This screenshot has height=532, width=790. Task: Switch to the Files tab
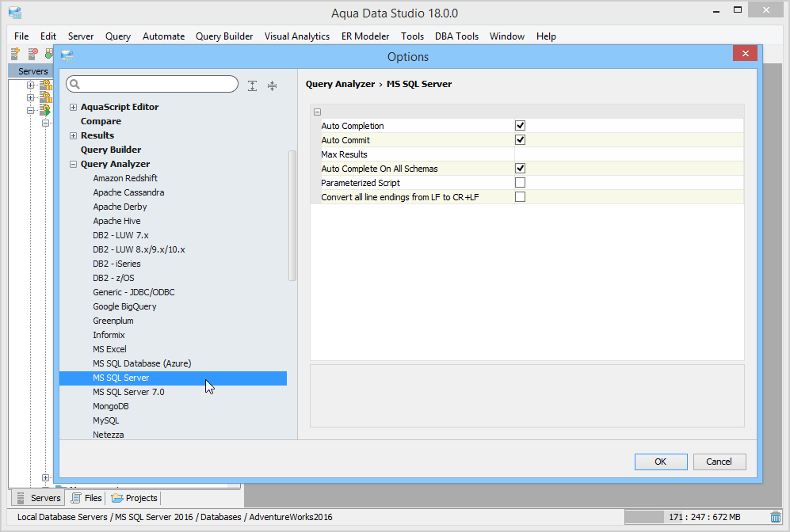click(86, 498)
